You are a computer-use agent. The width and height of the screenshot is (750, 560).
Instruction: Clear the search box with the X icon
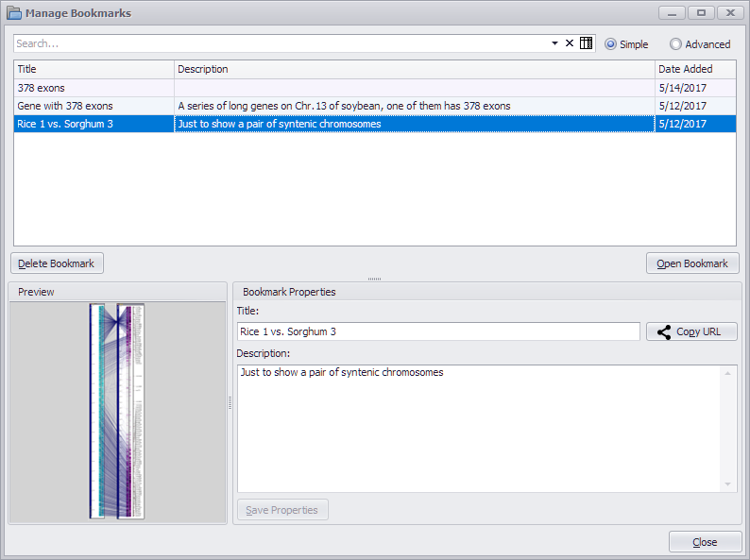click(x=570, y=43)
